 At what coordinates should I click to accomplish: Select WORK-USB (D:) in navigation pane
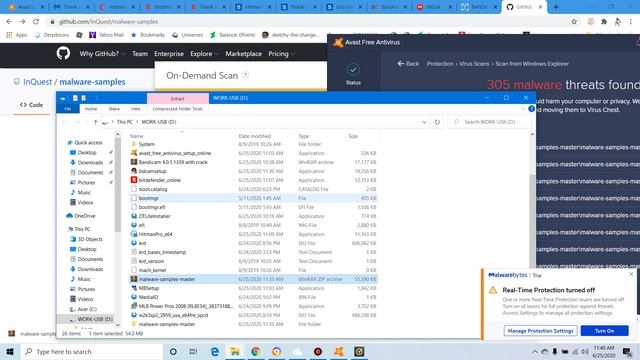(x=95, y=319)
